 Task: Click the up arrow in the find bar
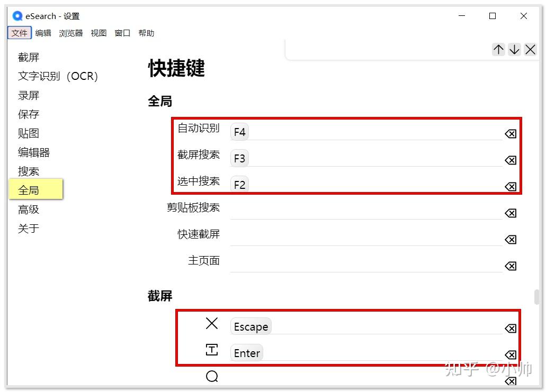tap(498, 49)
